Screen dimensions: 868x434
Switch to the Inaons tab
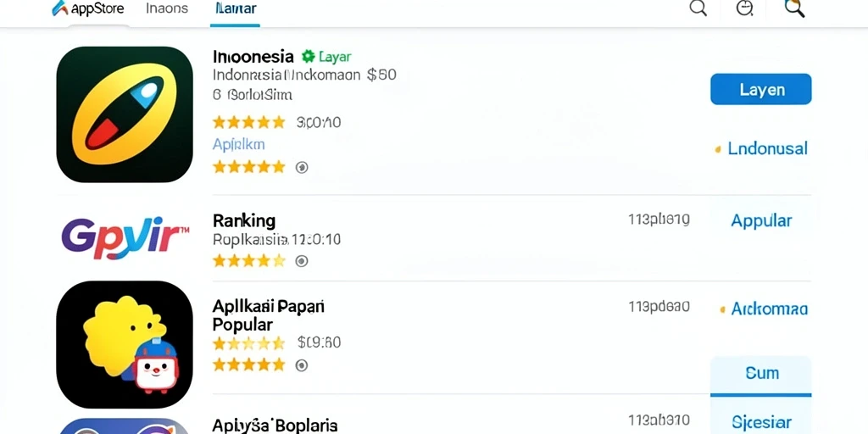click(x=167, y=8)
